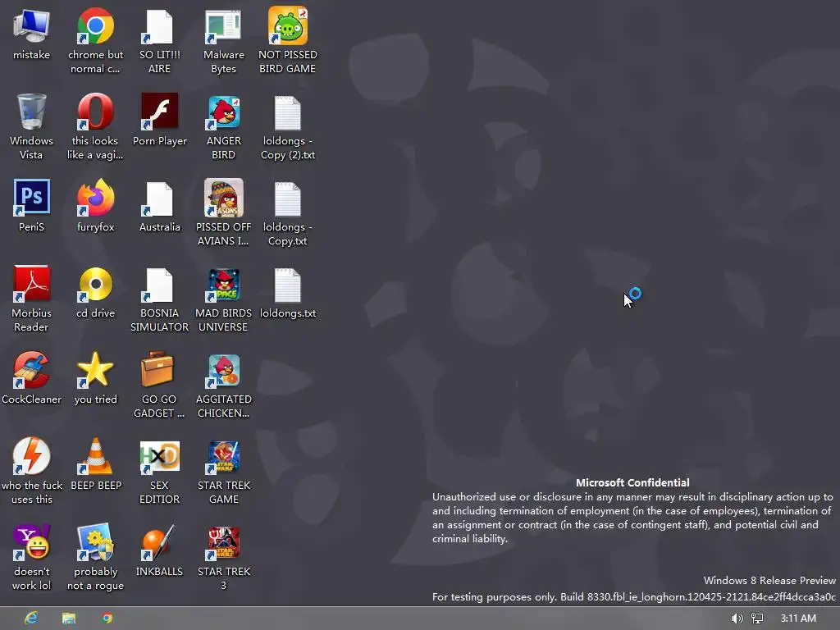The width and height of the screenshot is (840, 630).
Task: Select the 'loldongs.txt' file
Action: 288,285
